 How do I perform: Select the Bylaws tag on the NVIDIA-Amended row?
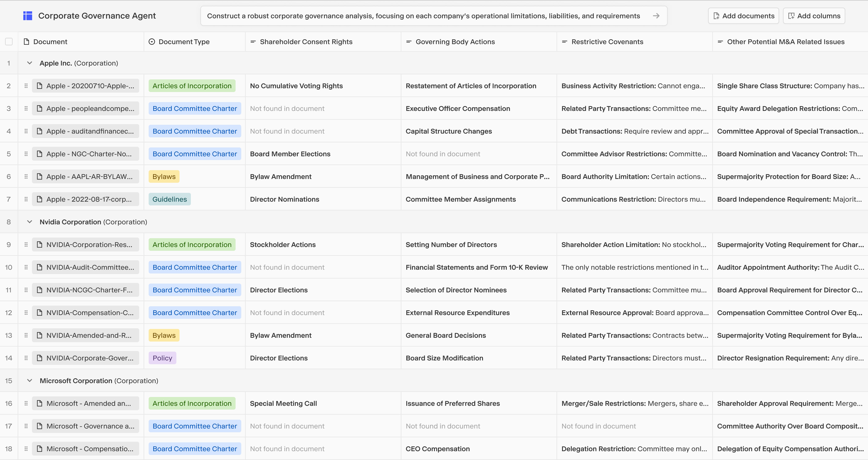[164, 335]
